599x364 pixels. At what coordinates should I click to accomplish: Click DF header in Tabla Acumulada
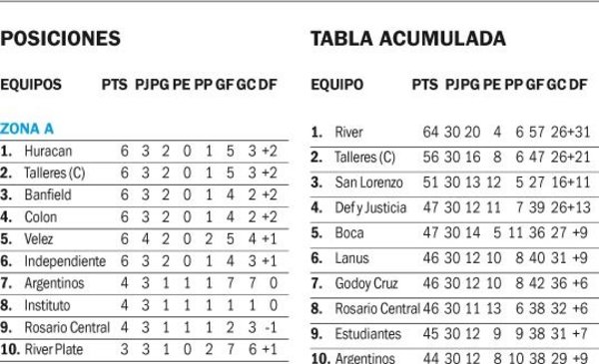point(578,85)
